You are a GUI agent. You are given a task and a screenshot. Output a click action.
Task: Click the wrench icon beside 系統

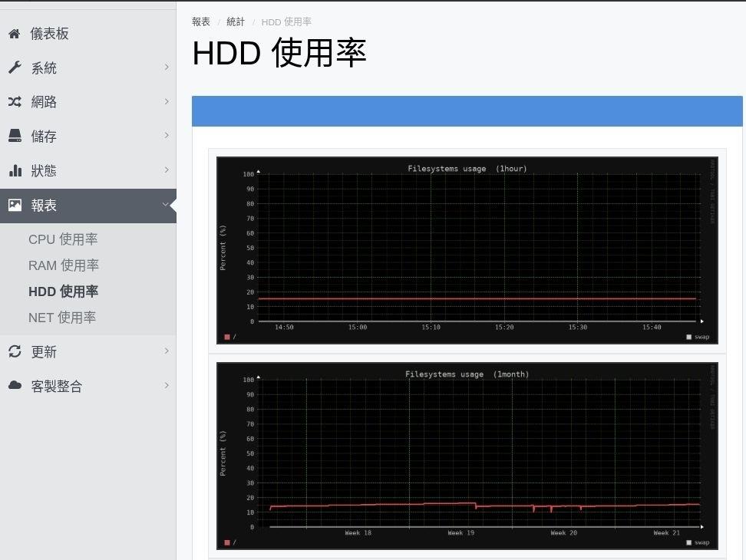(x=15, y=68)
